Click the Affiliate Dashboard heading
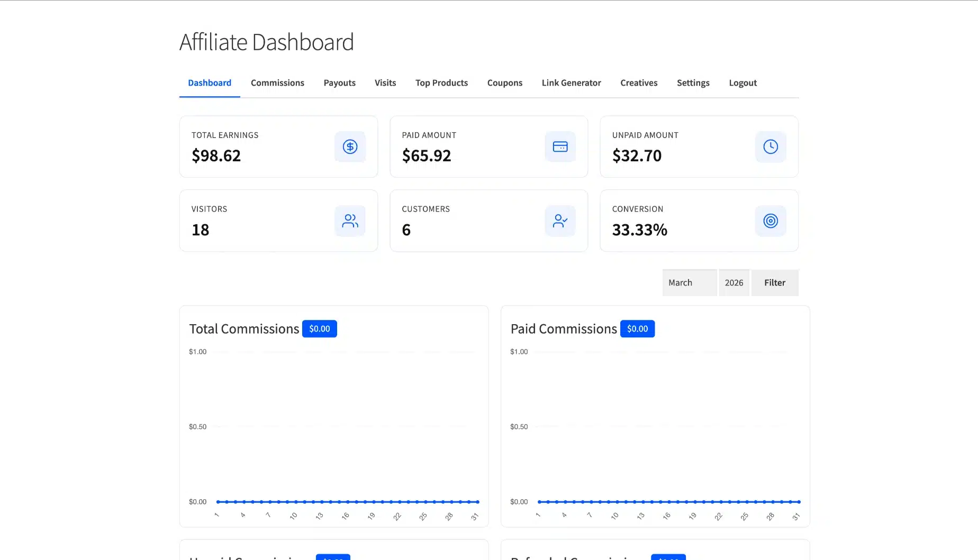 tap(266, 42)
